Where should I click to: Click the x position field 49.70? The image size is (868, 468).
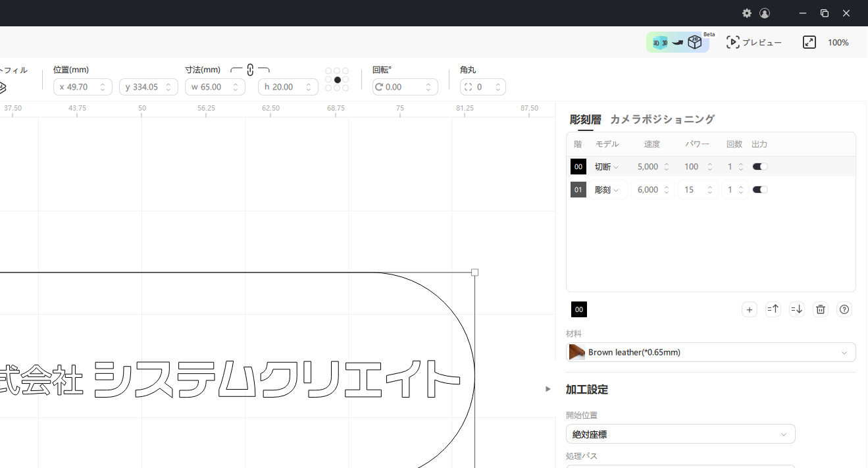83,87
